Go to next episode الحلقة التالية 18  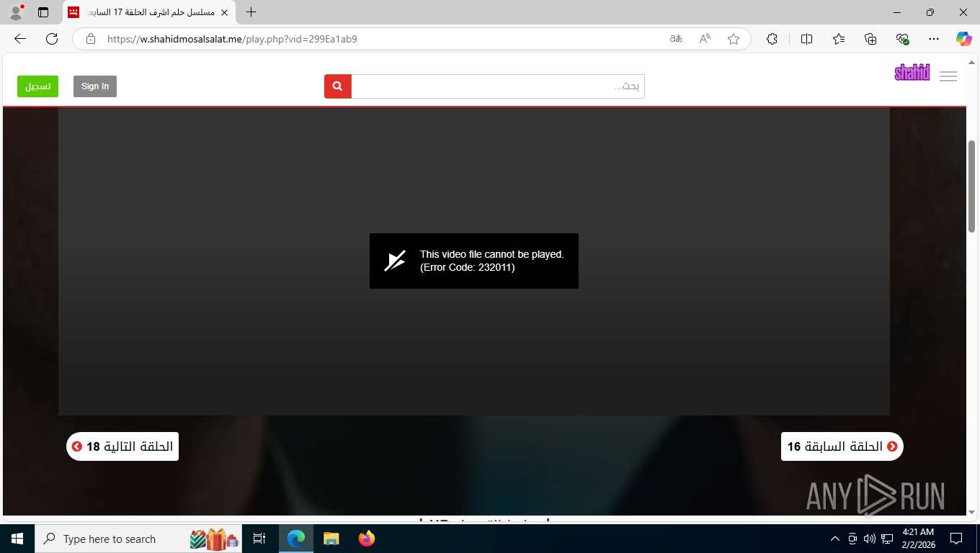tap(122, 446)
